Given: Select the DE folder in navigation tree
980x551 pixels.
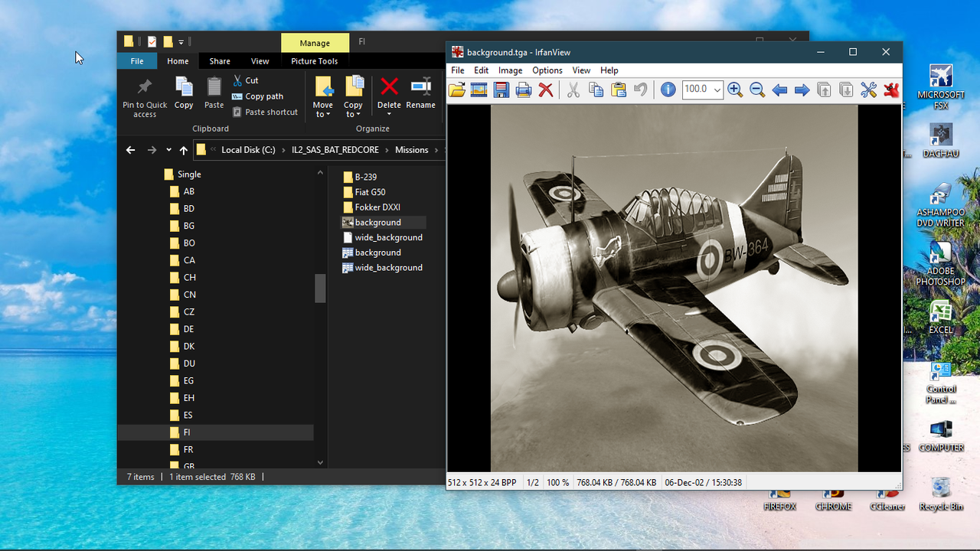Looking at the screenshot, I should point(181,329).
